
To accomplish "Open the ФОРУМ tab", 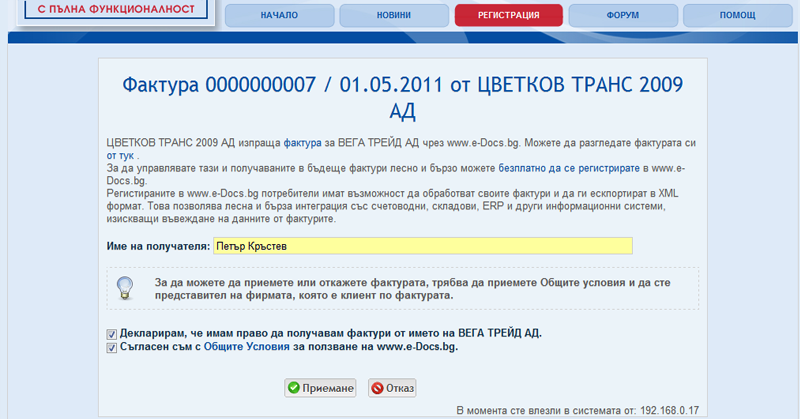I will [623, 15].
